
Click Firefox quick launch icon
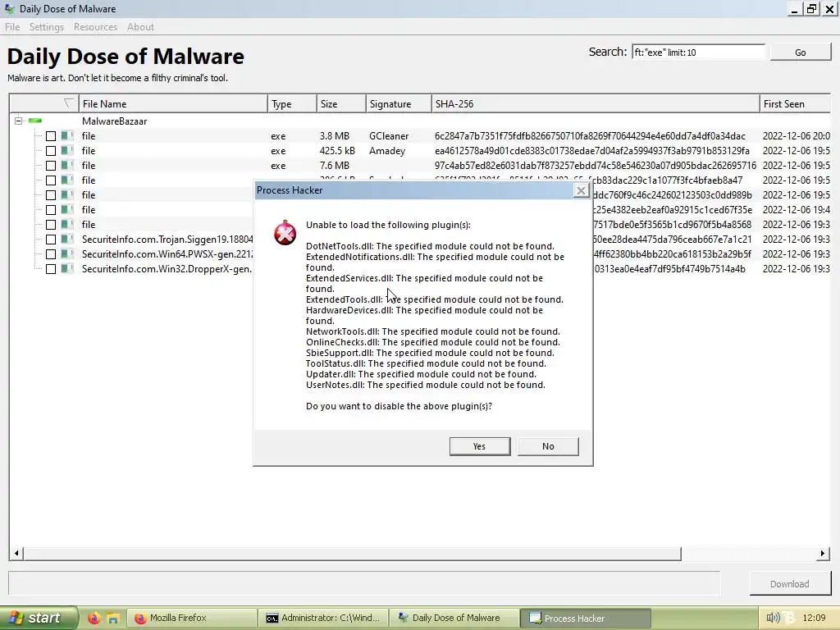tap(94, 619)
